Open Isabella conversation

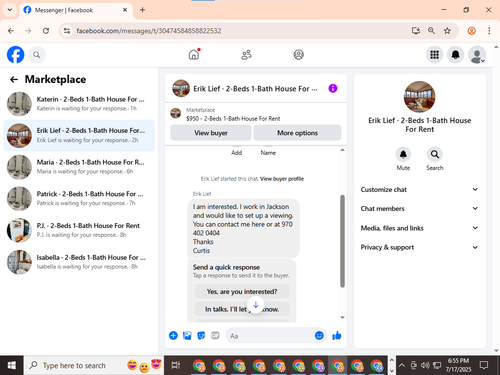click(x=79, y=262)
